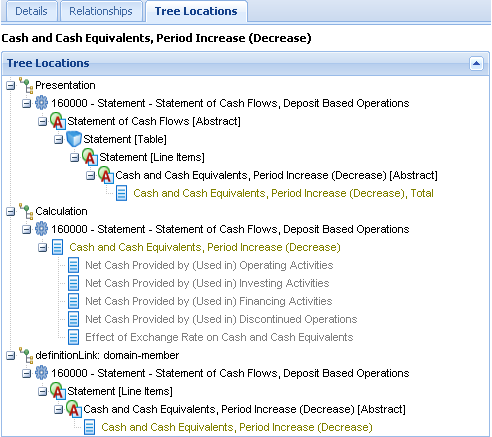Select Statement of Cash Flows [Abstract] label
This screenshot has width=492, height=437.
point(154,121)
